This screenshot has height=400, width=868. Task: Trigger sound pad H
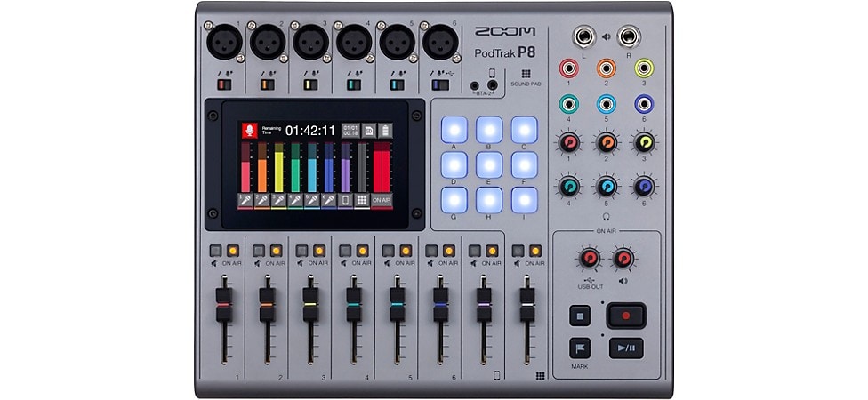489,200
